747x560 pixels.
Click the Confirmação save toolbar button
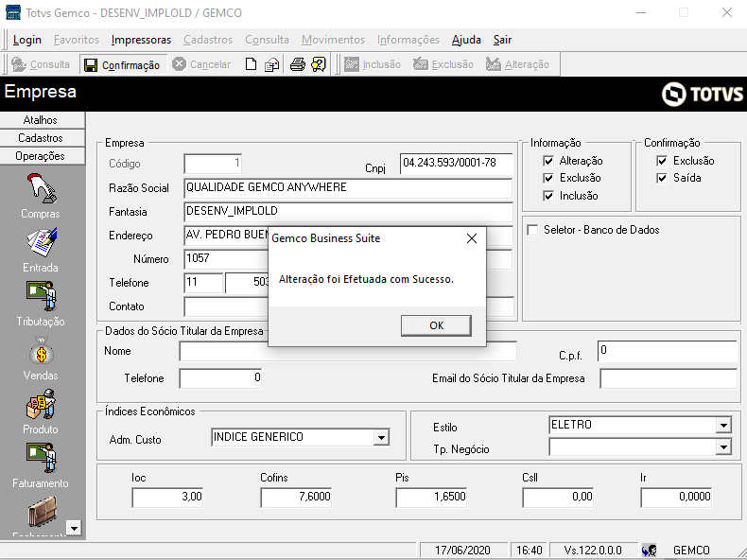point(122,65)
